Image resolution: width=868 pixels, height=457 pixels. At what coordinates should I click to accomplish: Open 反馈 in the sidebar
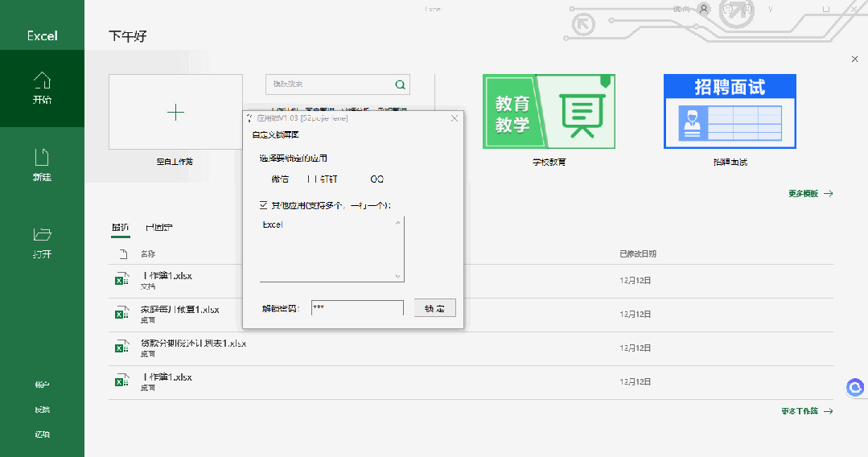click(x=42, y=410)
